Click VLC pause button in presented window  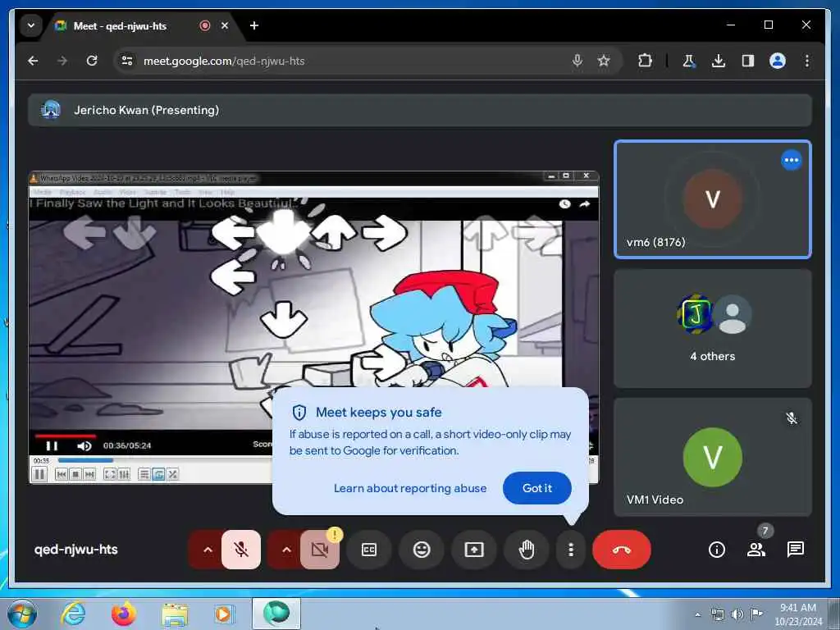pyautogui.click(x=39, y=474)
